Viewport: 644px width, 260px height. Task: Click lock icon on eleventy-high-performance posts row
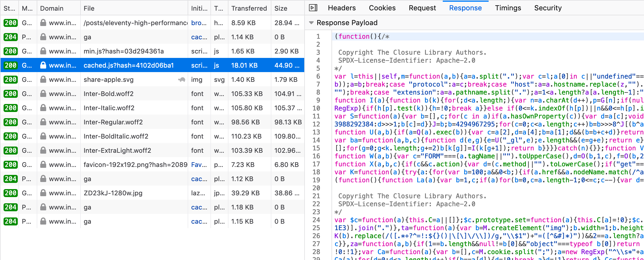[x=43, y=22]
